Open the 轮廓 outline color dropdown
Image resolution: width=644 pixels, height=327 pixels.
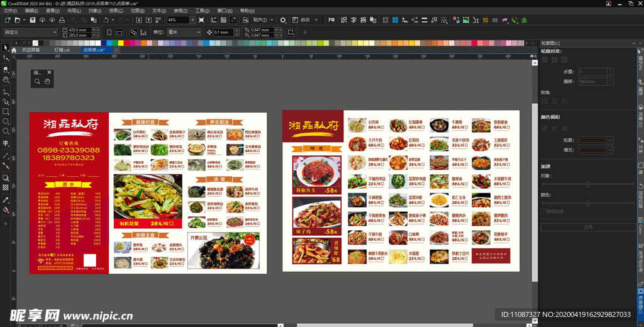pyautogui.click(x=609, y=141)
